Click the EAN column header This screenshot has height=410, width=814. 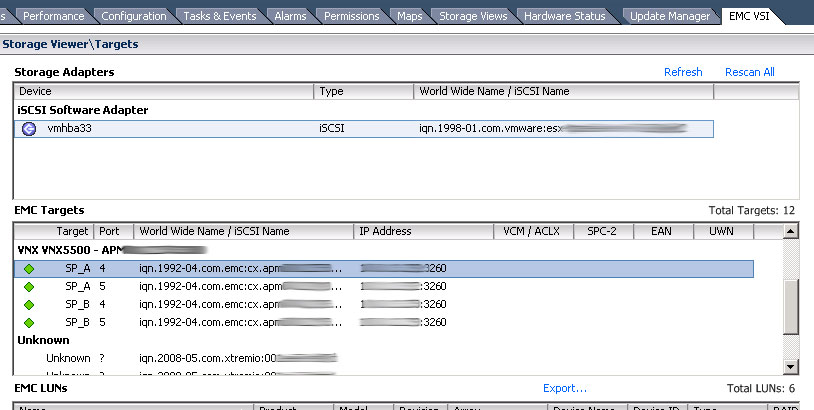tap(663, 231)
